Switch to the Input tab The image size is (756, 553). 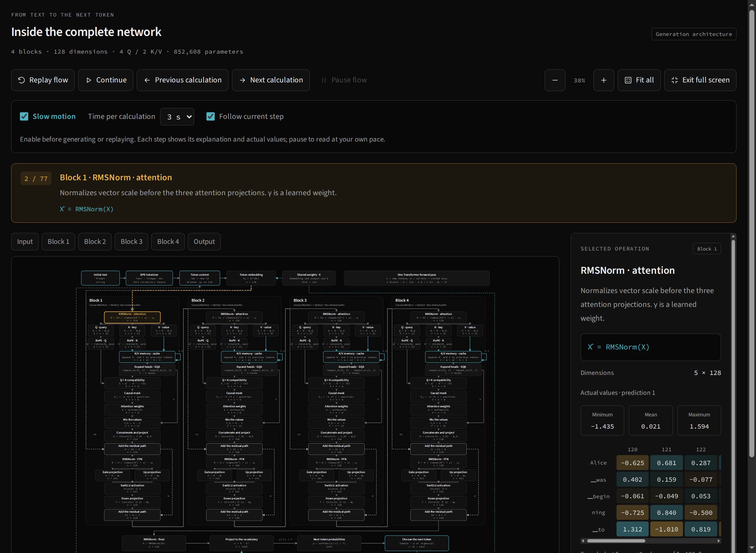25,241
